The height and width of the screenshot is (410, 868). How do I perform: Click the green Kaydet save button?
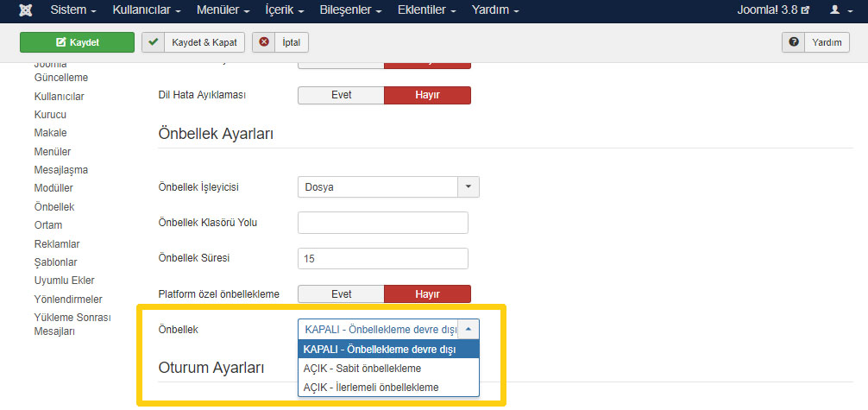click(77, 42)
